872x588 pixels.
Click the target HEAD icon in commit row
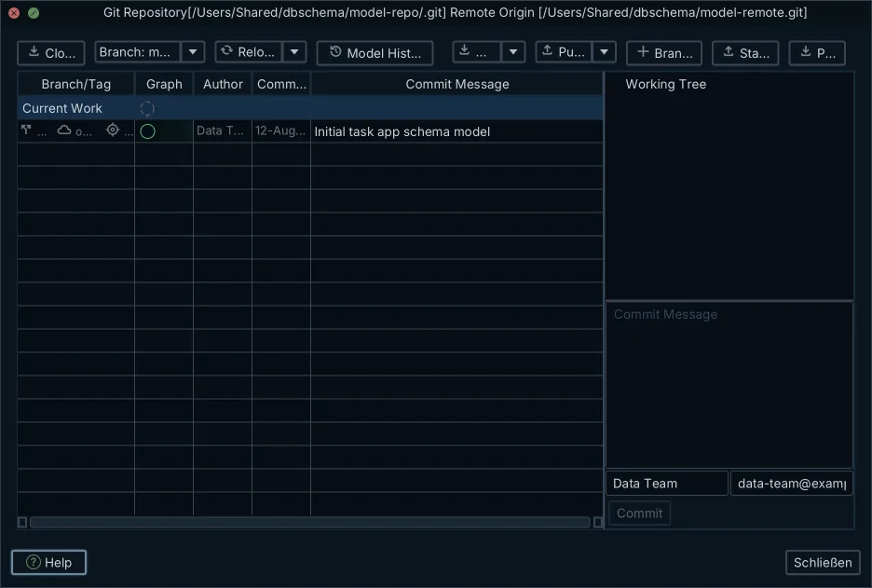[x=113, y=130]
